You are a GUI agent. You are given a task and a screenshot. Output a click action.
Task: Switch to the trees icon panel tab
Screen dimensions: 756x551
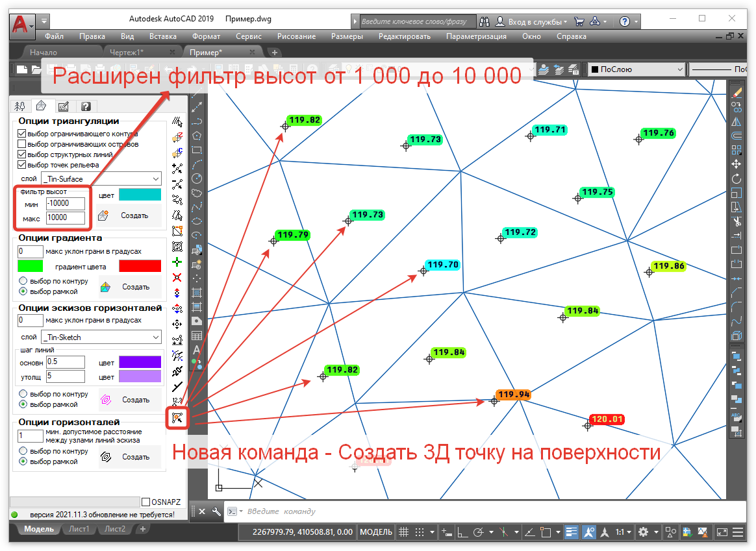20,106
